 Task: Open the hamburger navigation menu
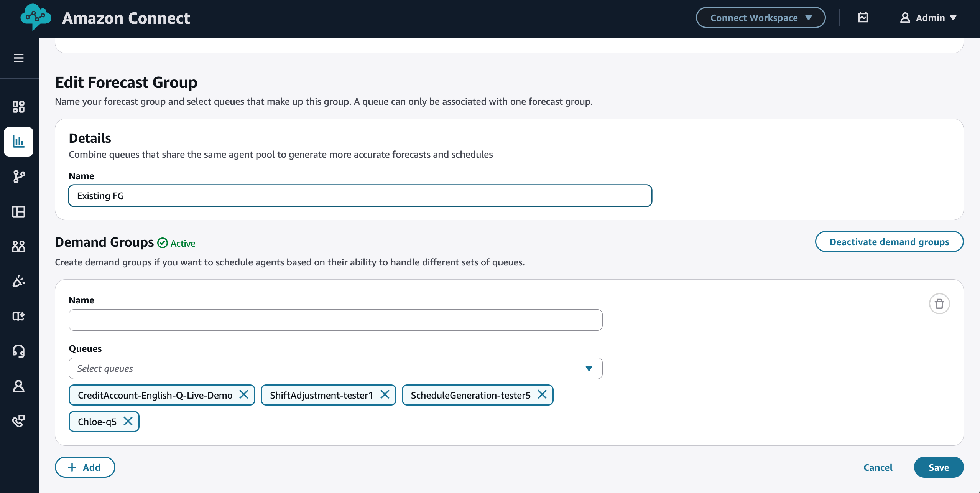[x=19, y=58]
